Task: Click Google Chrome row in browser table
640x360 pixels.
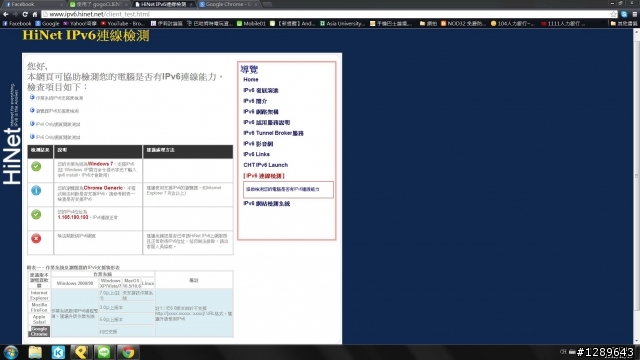Action: (x=39, y=331)
